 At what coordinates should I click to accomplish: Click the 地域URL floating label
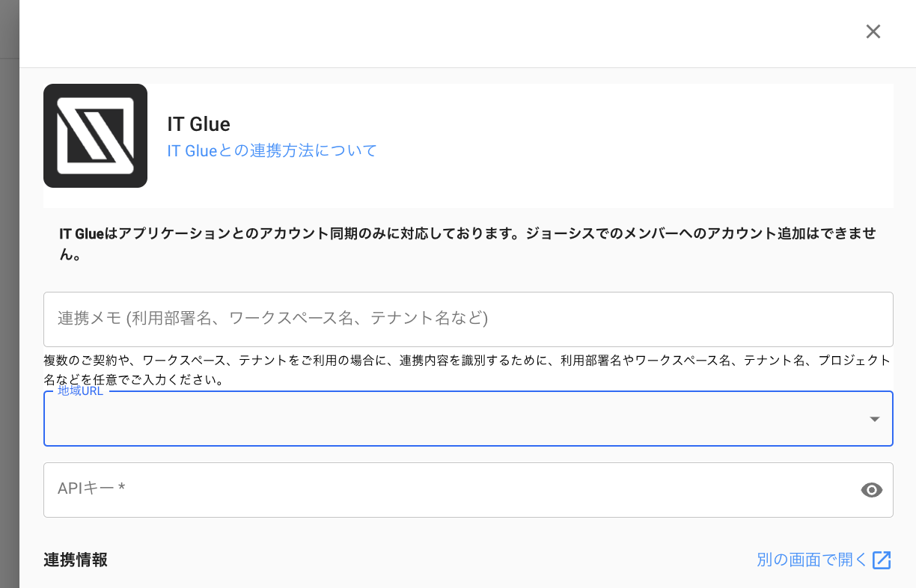click(x=80, y=391)
